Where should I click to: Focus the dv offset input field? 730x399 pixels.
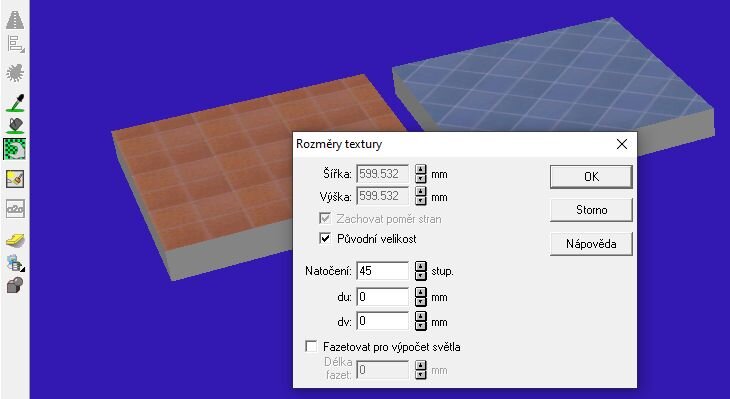[383, 321]
